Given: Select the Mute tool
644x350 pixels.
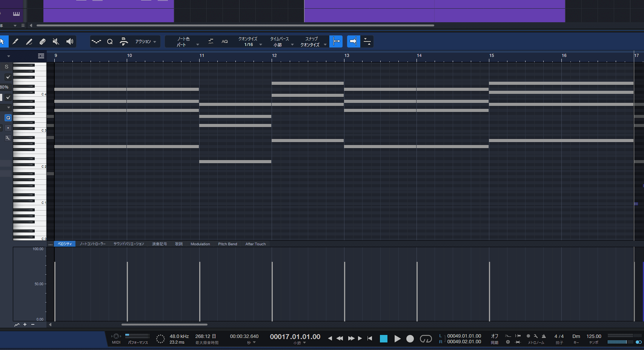Looking at the screenshot, I should (x=56, y=41).
